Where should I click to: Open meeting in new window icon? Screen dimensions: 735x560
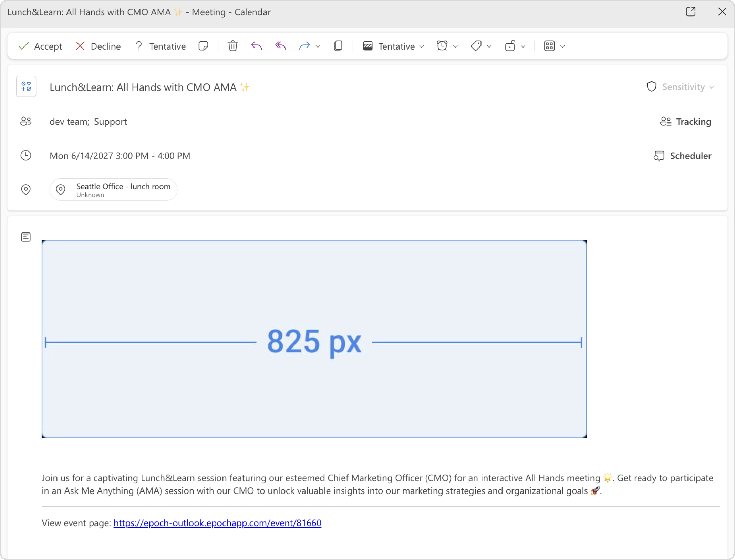(691, 12)
